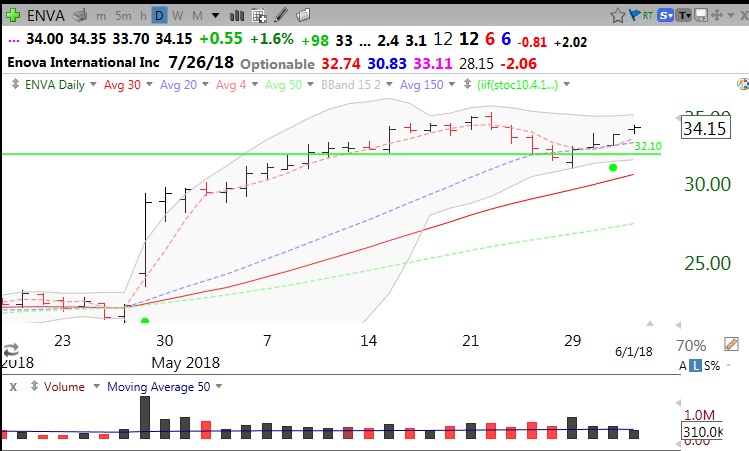Click the up-down arrows beside iif(stoc10.4.1...)
Image resolution: width=749 pixels, height=451 pixels.
[x=467, y=85]
